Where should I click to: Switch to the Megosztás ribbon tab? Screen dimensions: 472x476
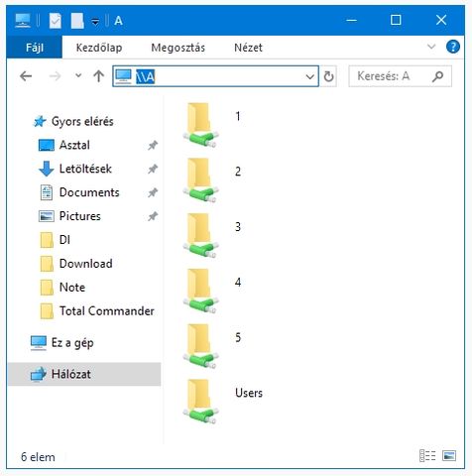177,48
